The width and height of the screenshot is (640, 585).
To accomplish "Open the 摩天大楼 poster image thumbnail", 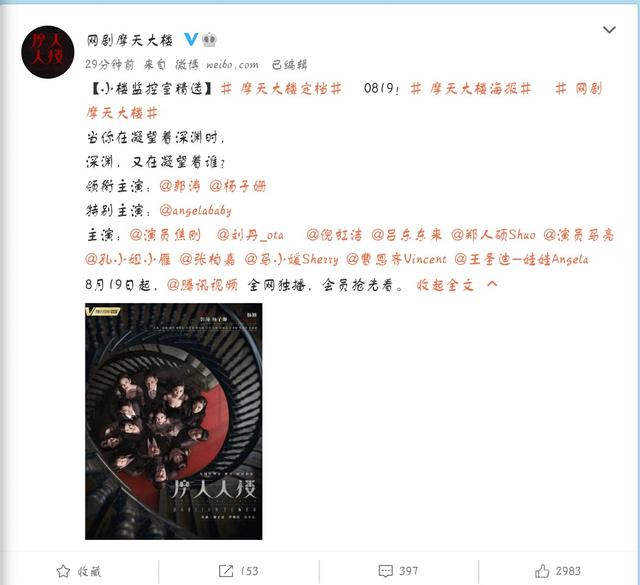I will (173, 421).
